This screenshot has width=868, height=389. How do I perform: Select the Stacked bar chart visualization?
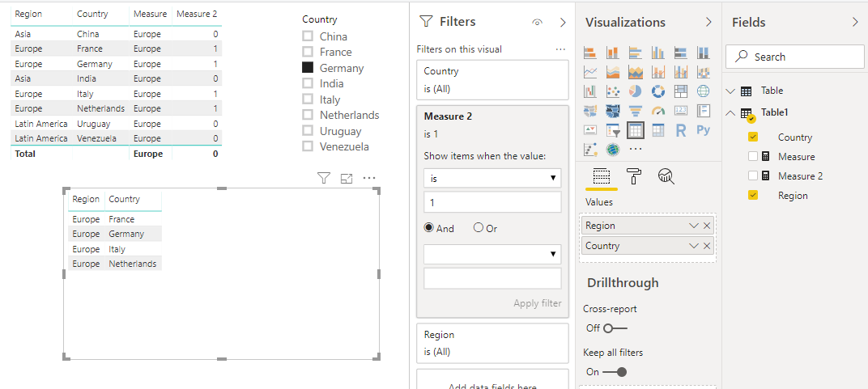[590, 53]
